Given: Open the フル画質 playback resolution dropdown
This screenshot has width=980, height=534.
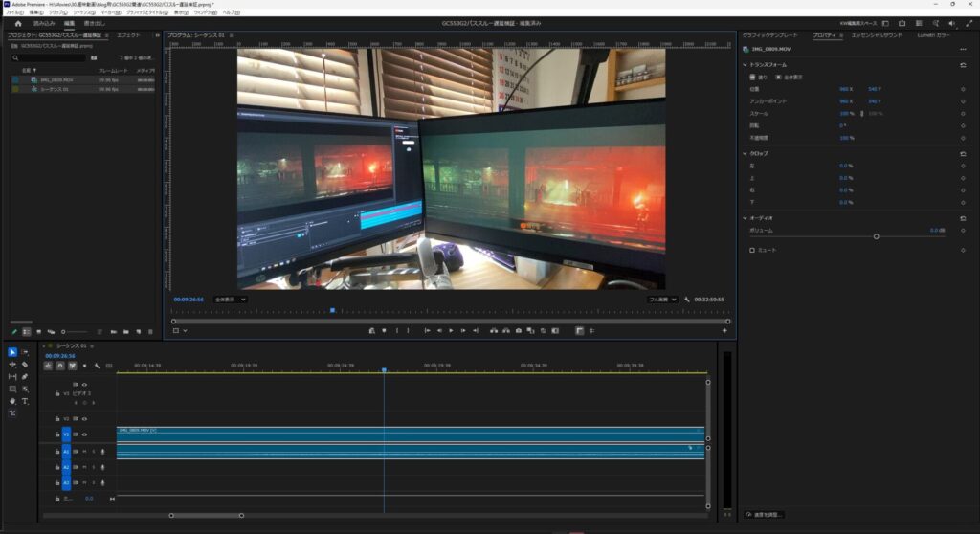Looking at the screenshot, I should [x=662, y=300].
